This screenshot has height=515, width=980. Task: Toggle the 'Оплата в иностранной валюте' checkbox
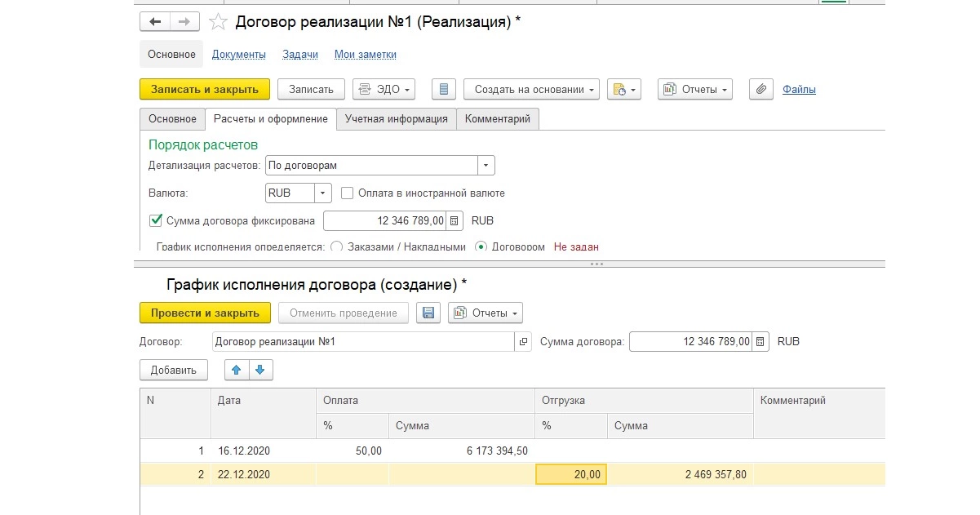coord(347,193)
